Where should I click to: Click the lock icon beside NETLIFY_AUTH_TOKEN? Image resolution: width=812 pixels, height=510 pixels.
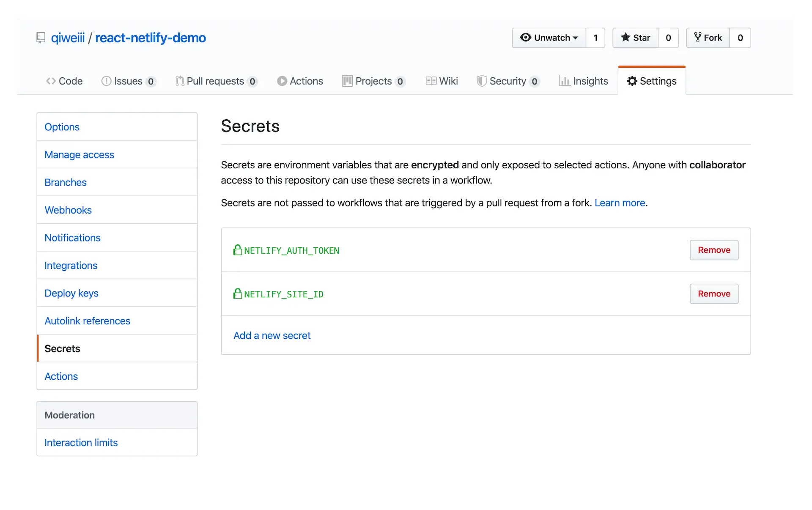tap(238, 250)
